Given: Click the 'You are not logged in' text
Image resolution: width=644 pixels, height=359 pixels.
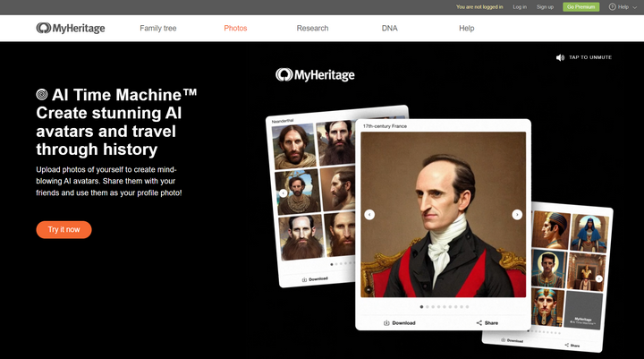Looking at the screenshot, I should 479,7.
